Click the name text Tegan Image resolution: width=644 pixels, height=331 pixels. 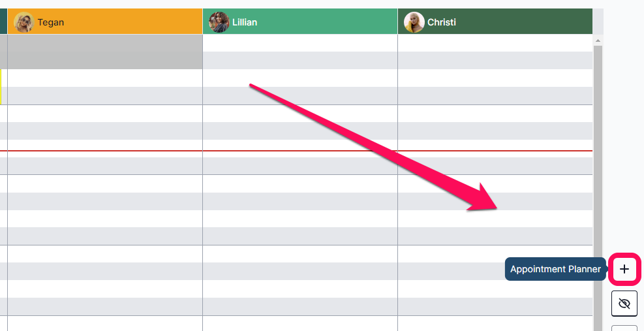click(x=50, y=22)
